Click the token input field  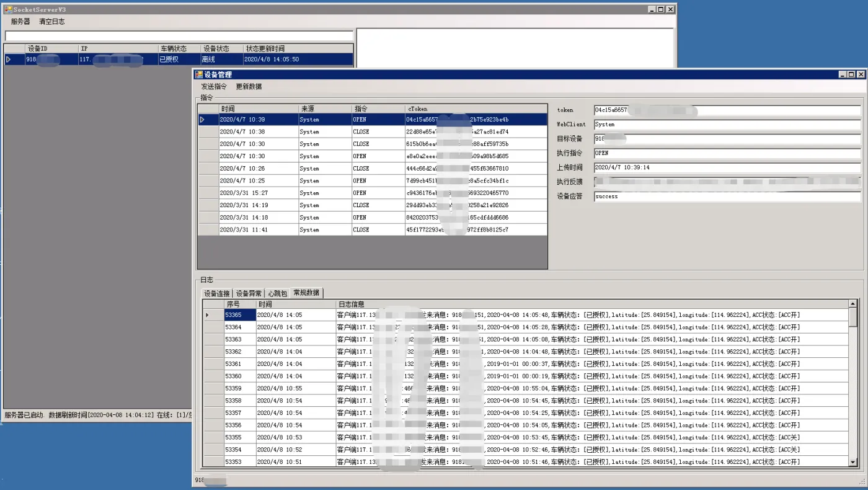[727, 110]
